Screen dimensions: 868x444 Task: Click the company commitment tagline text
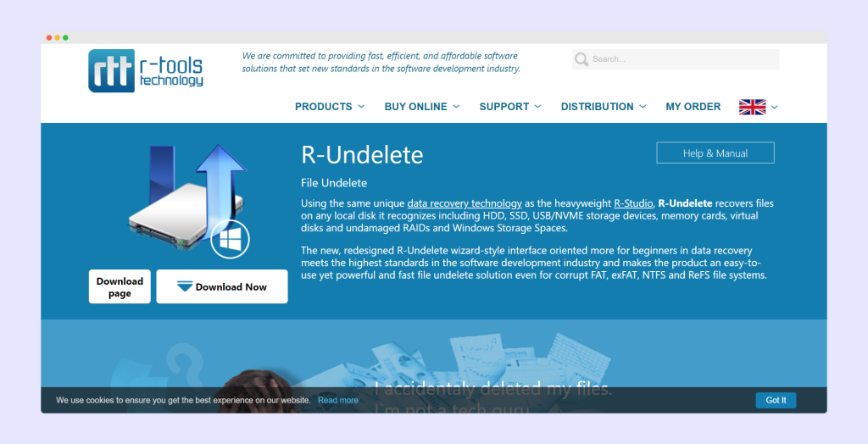pyautogui.click(x=381, y=62)
